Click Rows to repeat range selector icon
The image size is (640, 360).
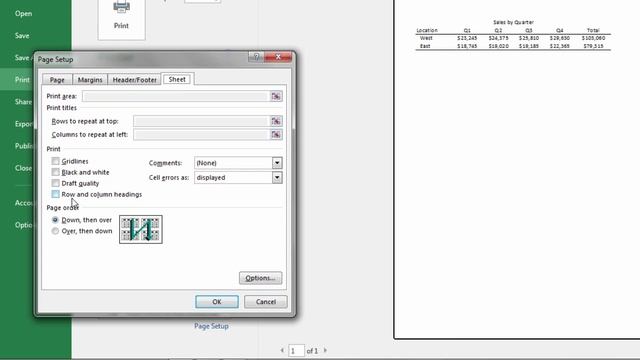[x=276, y=121]
